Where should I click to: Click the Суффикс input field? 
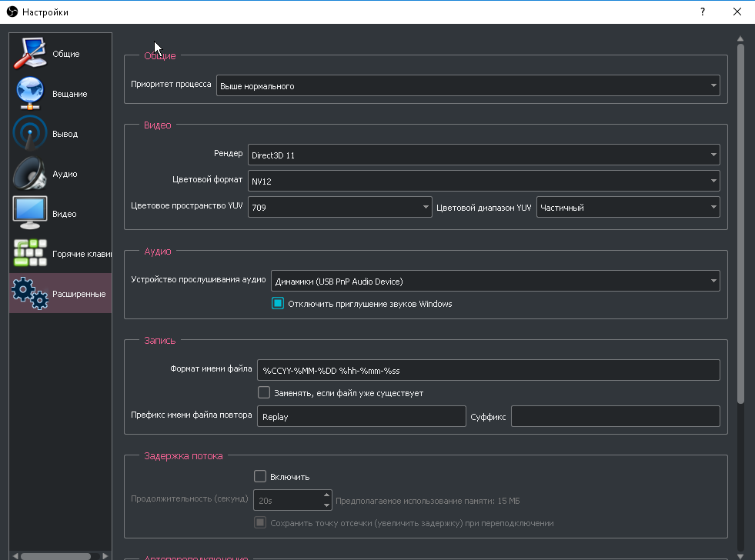(x=616, y=416)
